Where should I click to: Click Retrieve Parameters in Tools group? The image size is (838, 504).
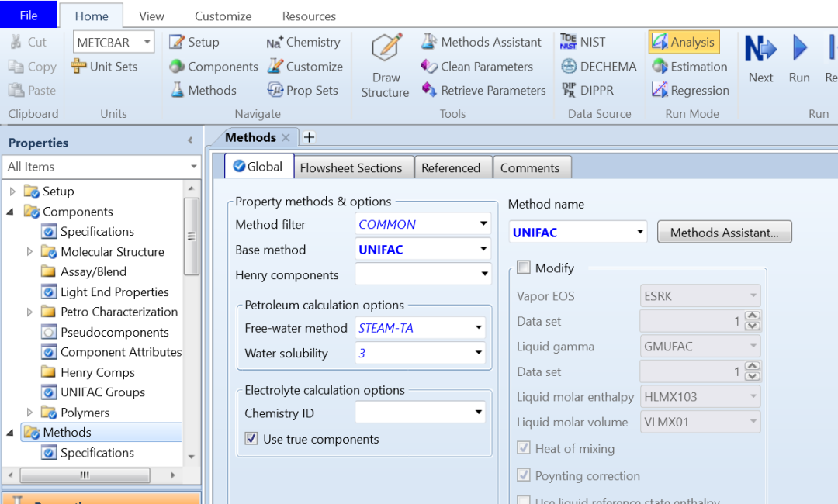[483, 90]
